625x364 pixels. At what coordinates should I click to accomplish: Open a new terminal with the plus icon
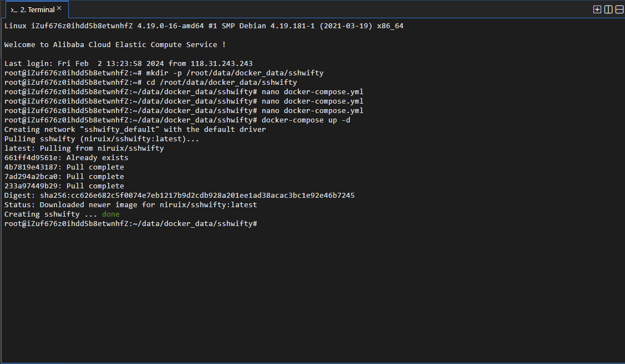pyautogui.click(x=597, y=9)
